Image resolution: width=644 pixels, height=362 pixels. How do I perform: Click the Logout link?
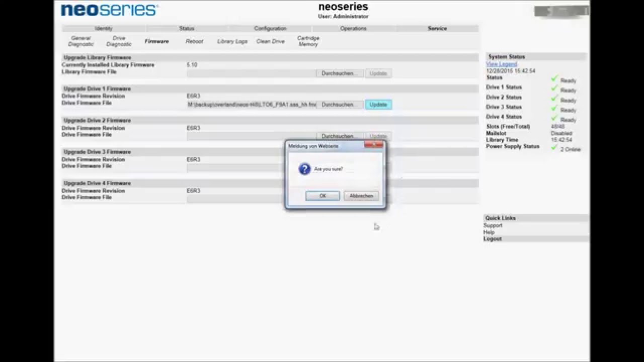pos(493,239)
